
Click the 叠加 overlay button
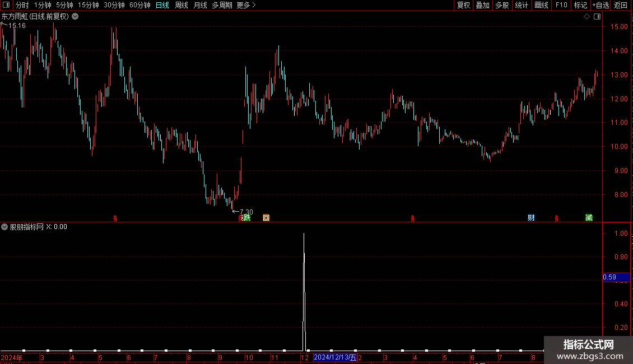[483, 5]
